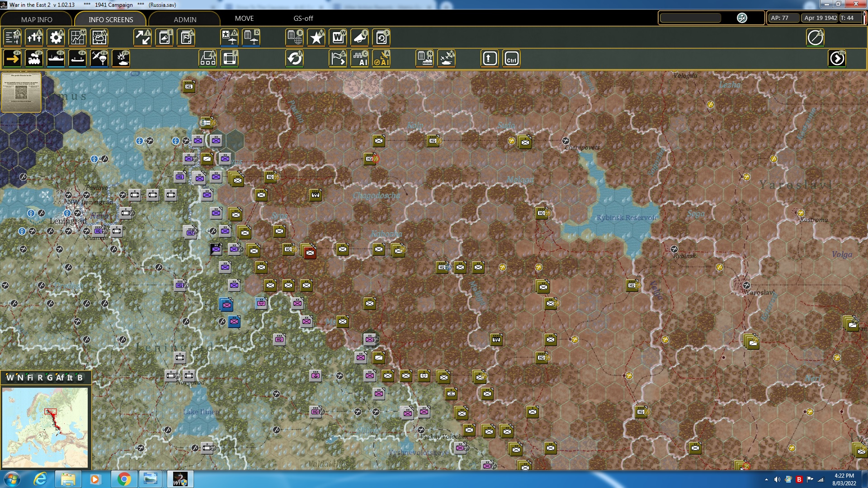
Task: Select Air transport paratrooper icon
Action: 99,59
